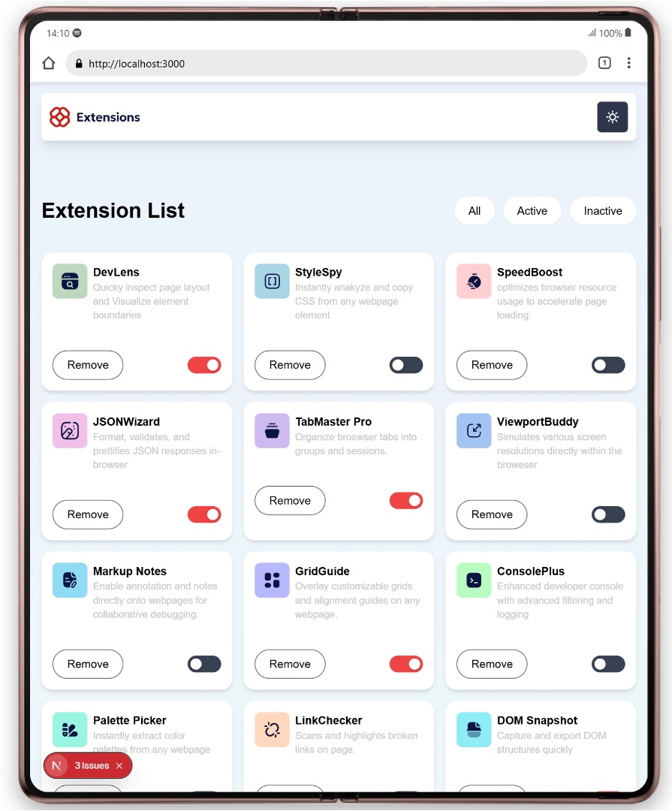Remove the DevLens extension
Screen dimensions: 672x811
[88, 365]
